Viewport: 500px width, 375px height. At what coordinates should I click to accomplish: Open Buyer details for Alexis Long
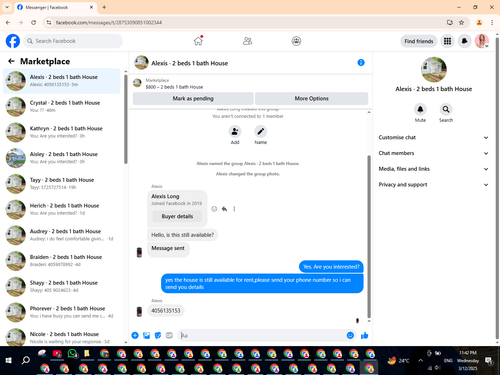[177, 216]
